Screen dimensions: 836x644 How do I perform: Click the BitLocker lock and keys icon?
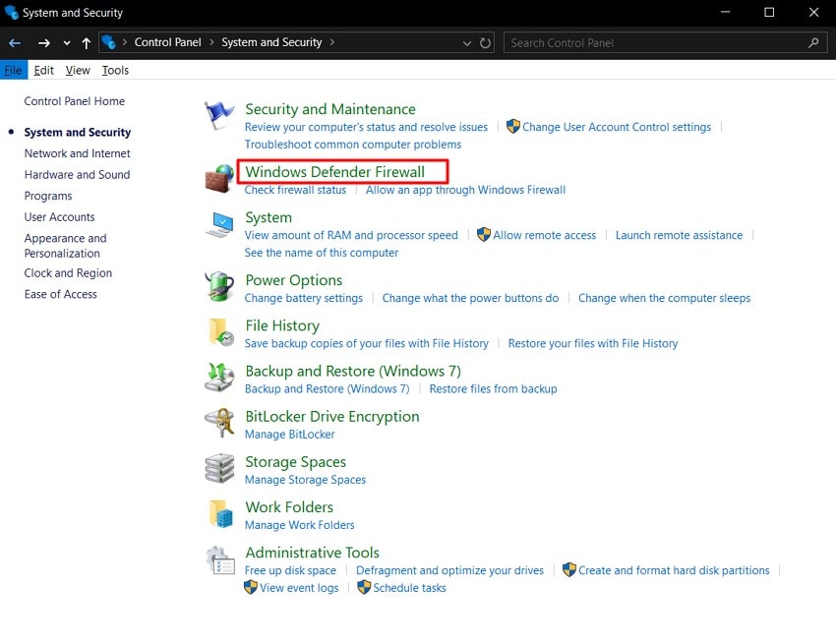pyautogui.click(x=219, y=422)
